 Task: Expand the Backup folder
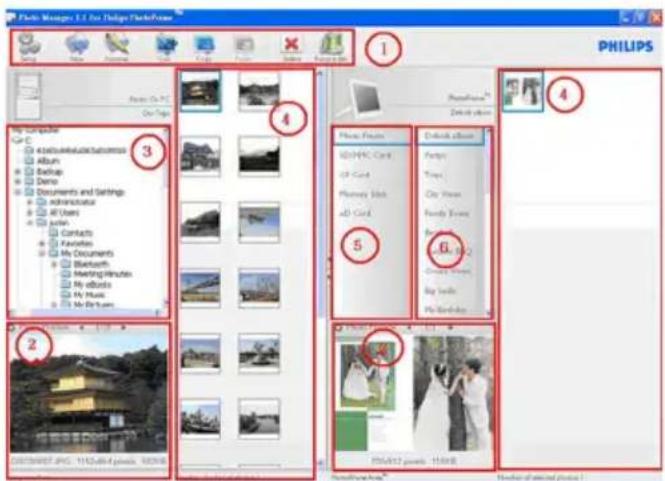[18, 171]
